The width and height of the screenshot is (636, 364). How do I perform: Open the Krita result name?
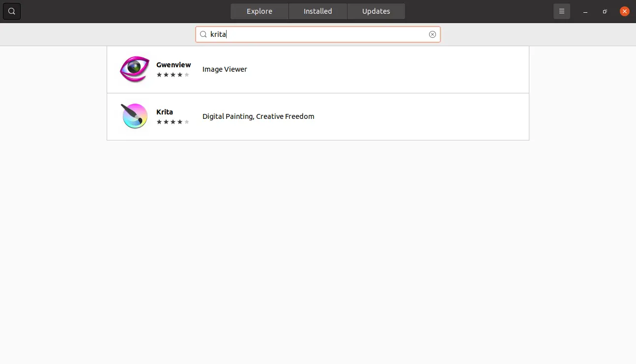click(165, 112)
